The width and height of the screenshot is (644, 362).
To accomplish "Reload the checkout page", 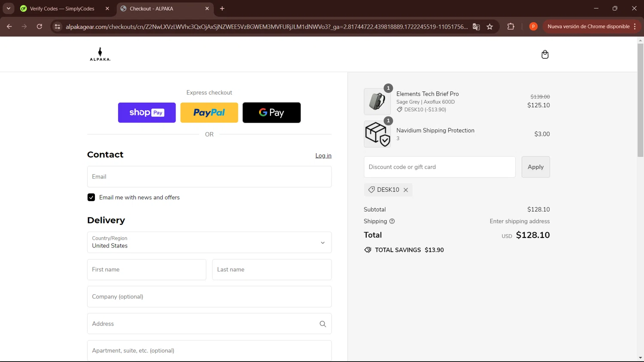I will (39, 27).
